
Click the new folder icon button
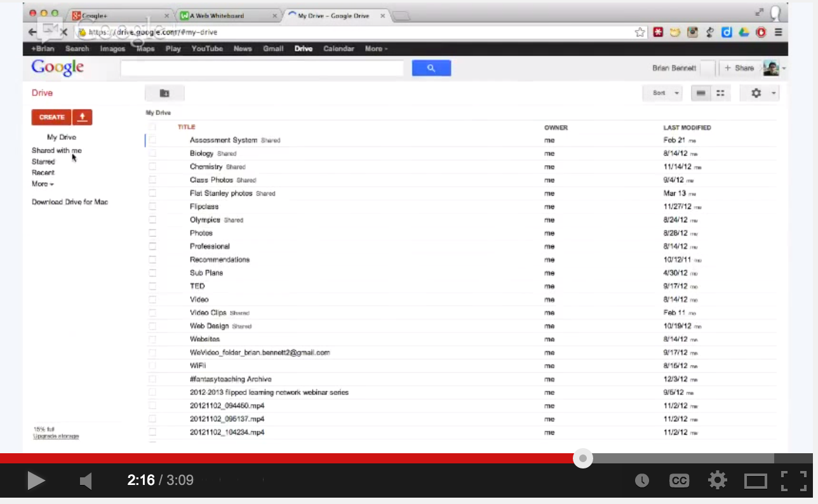pos(164,93)
